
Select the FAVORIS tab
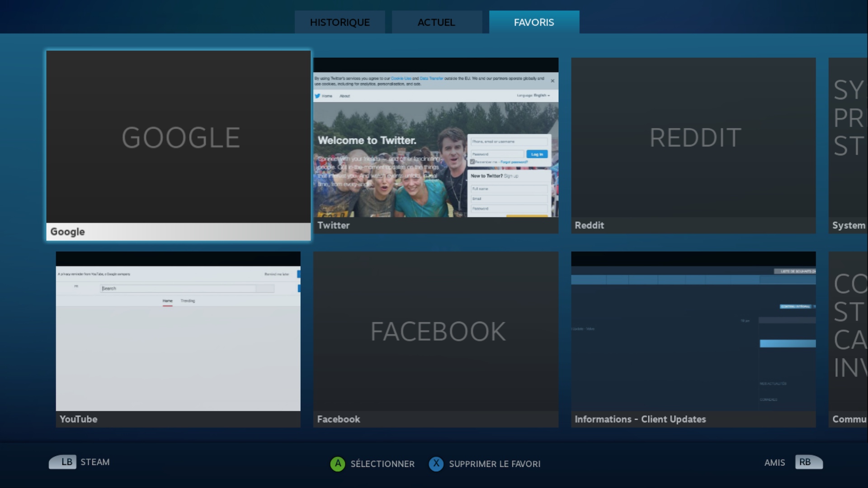pyautogui.click(x=534, y=22)
